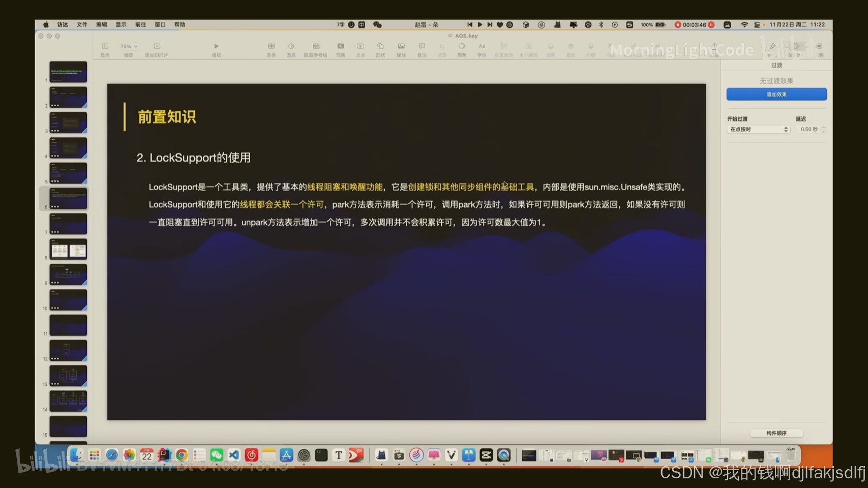Add a comment via the 批注 icon
Viewport: 868px width, 488px height.
[x=422, y=46]
